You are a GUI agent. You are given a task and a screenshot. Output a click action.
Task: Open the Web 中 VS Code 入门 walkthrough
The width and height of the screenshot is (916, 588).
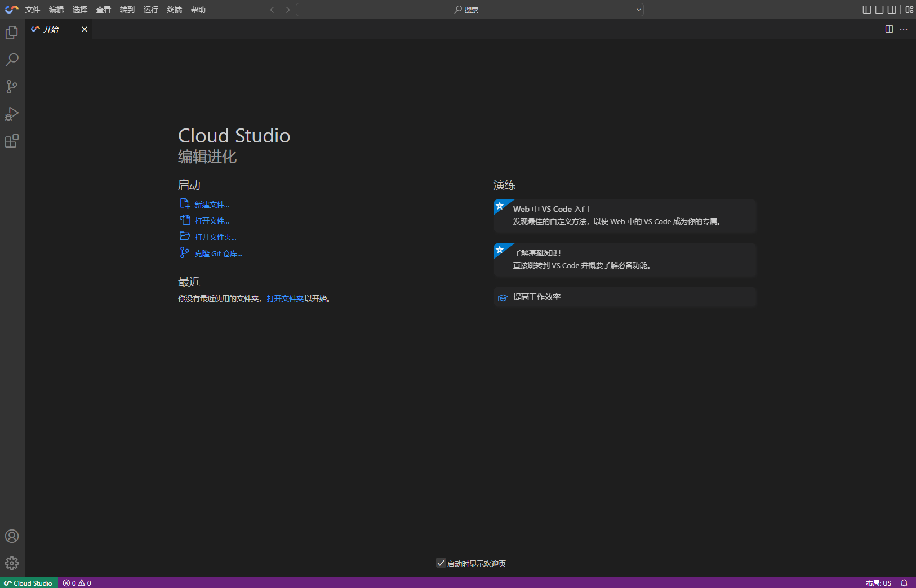[625, 216]
